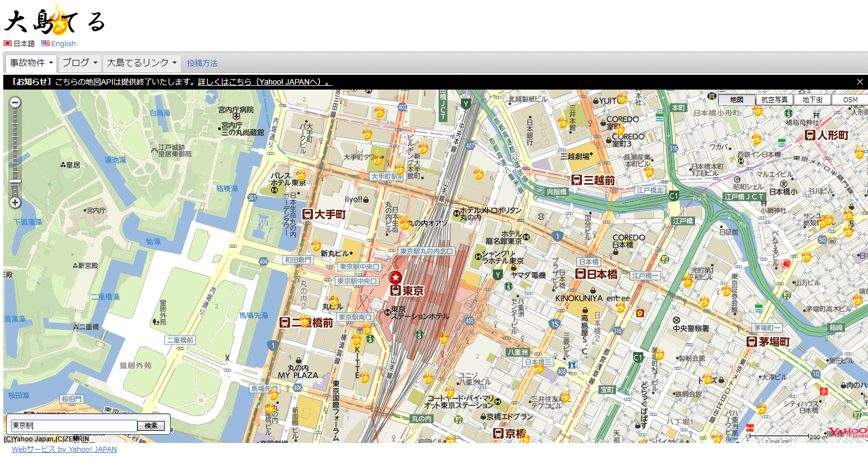Image resolution: width=868 pixels, height=460 pixels.
Task: Select the OSM map type tab
Action: pos(850,99)
